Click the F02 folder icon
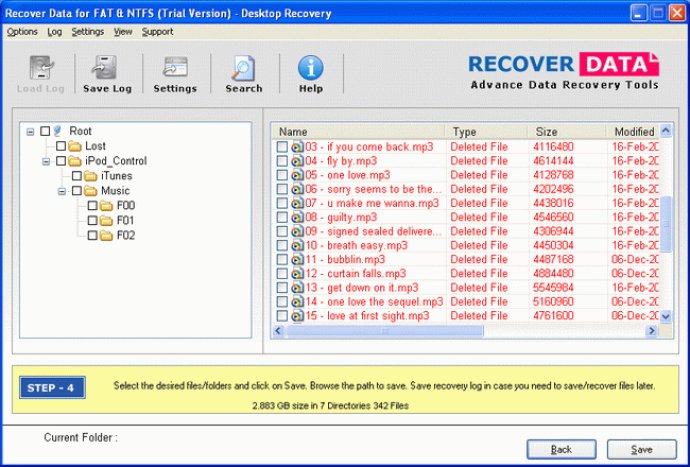 pos(106,235)
